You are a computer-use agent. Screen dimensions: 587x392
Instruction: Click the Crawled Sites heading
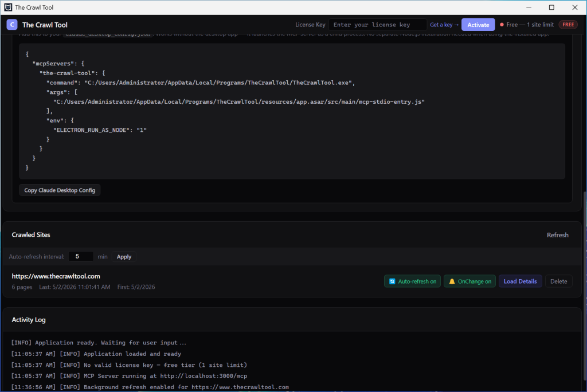pyautogui.click(x=31, y=235)
